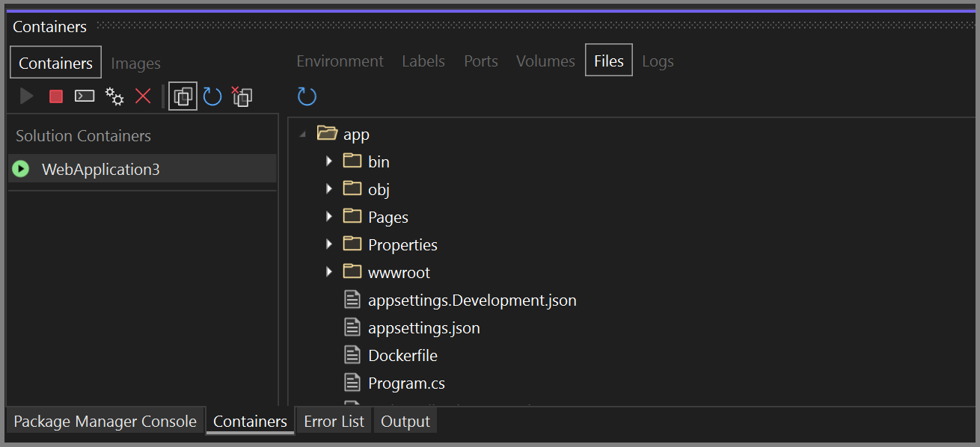Open a terminal window in the container
Image resolution: width=980 pixels, height=447 pixels.
click(x=84, y=96)
